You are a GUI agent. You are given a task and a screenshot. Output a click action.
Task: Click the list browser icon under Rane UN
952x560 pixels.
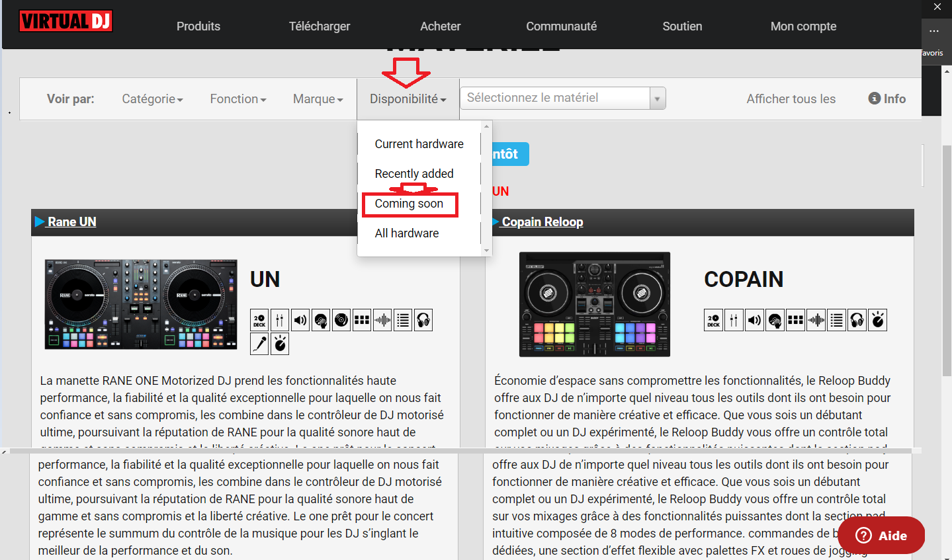coord(403,321)
